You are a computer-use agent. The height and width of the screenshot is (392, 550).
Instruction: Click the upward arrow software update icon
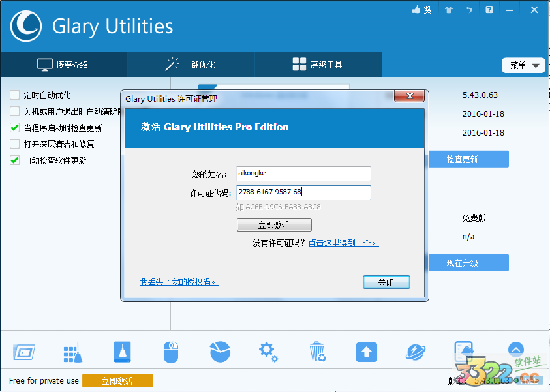(x=367, y=352)
